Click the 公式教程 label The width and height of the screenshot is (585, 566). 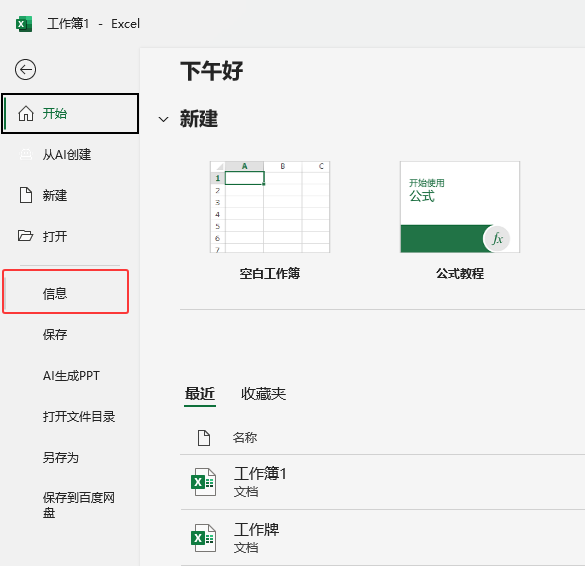coord(460,273)
